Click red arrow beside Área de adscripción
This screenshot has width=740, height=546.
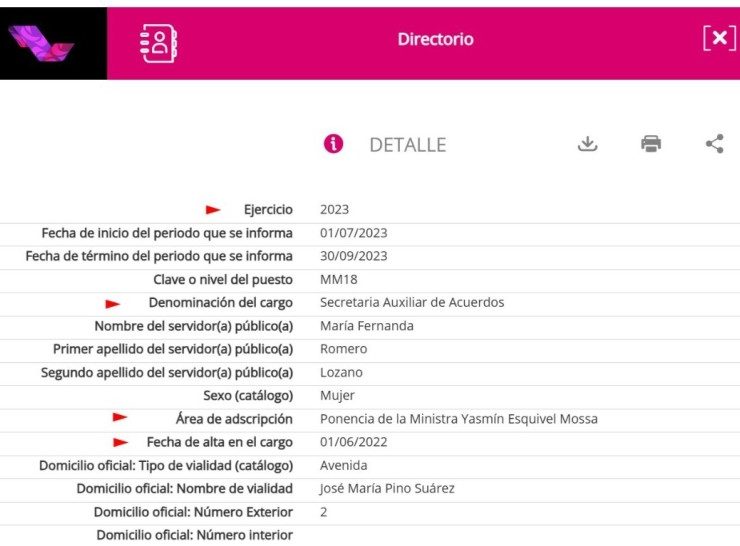(x=120, y=418)
